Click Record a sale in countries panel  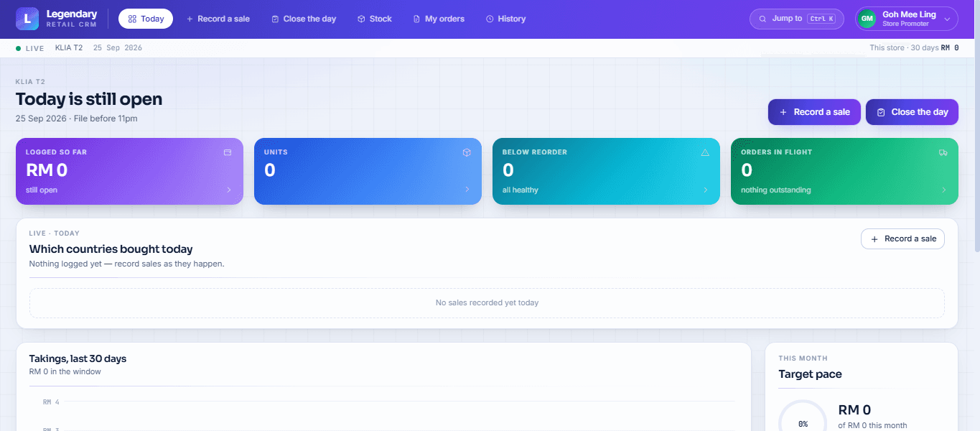tap(902, 238)
